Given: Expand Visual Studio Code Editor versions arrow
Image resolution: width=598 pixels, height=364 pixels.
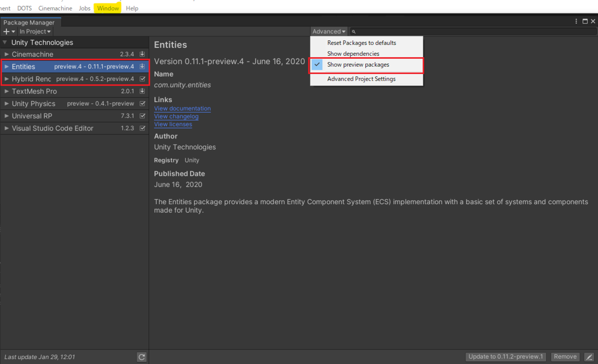Looking at the screenshot, I should click(x=6, y=128).
